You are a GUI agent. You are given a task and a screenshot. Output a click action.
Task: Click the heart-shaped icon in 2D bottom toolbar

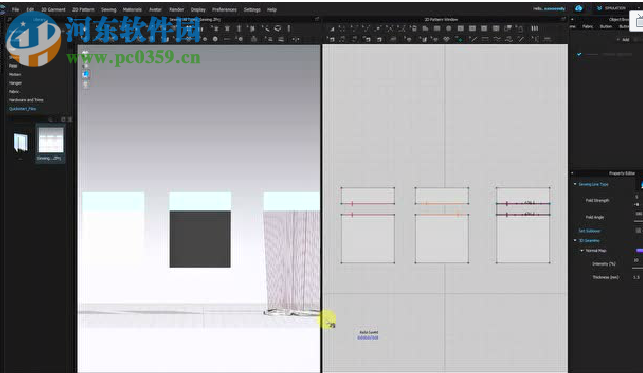(x=446, y=39)
